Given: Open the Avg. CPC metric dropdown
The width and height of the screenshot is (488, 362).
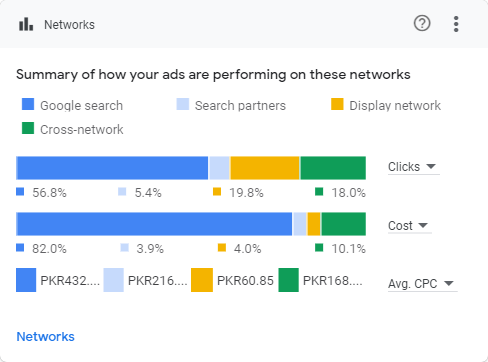Looking at the screenshot, I should (422, 284).
